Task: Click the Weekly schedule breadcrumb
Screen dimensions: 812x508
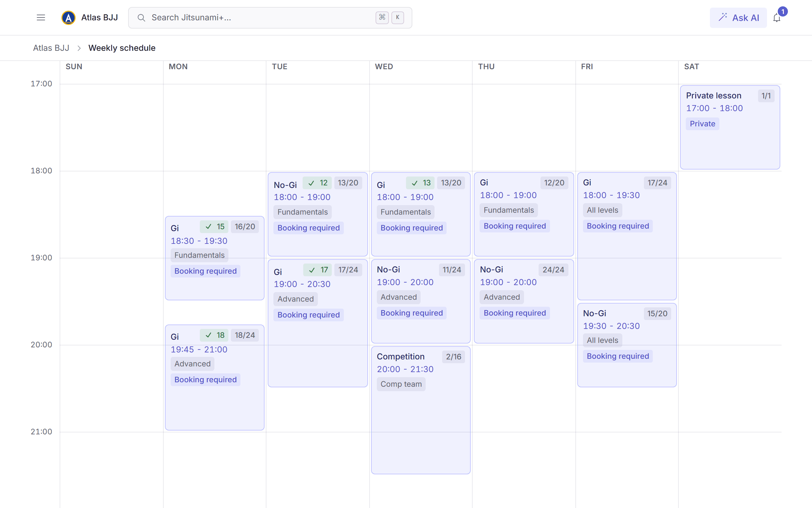Action: [122, 48]
